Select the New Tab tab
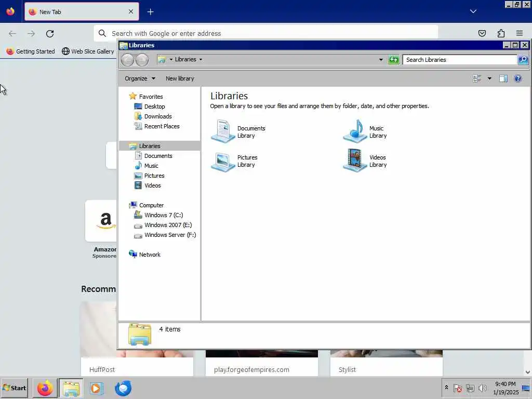 [82, 12]
